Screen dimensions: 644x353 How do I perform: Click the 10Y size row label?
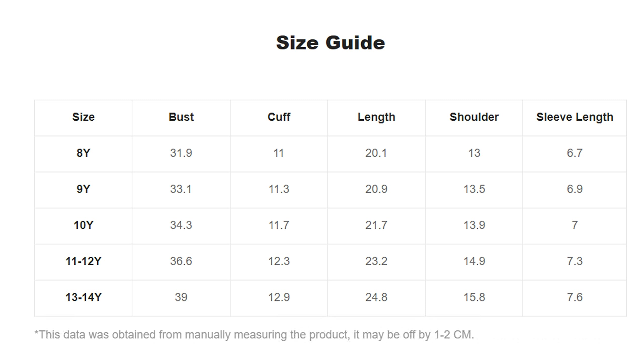(x=83, y=225)
